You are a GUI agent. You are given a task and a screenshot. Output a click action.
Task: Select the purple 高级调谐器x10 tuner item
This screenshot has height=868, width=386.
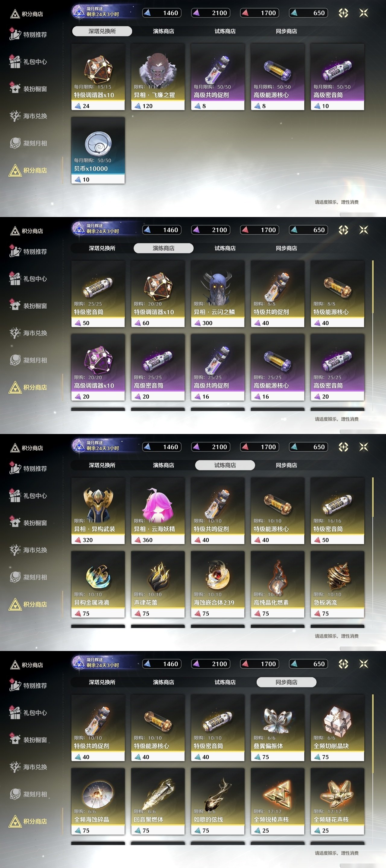tap(98, 367)
